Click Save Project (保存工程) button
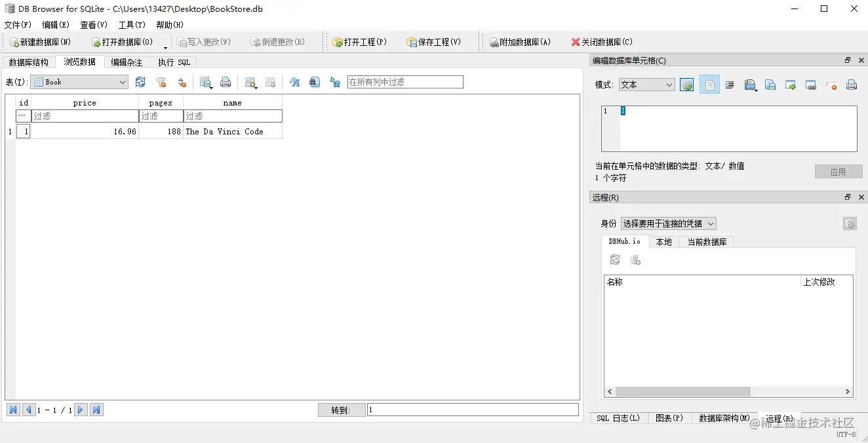 click(434, 42)
